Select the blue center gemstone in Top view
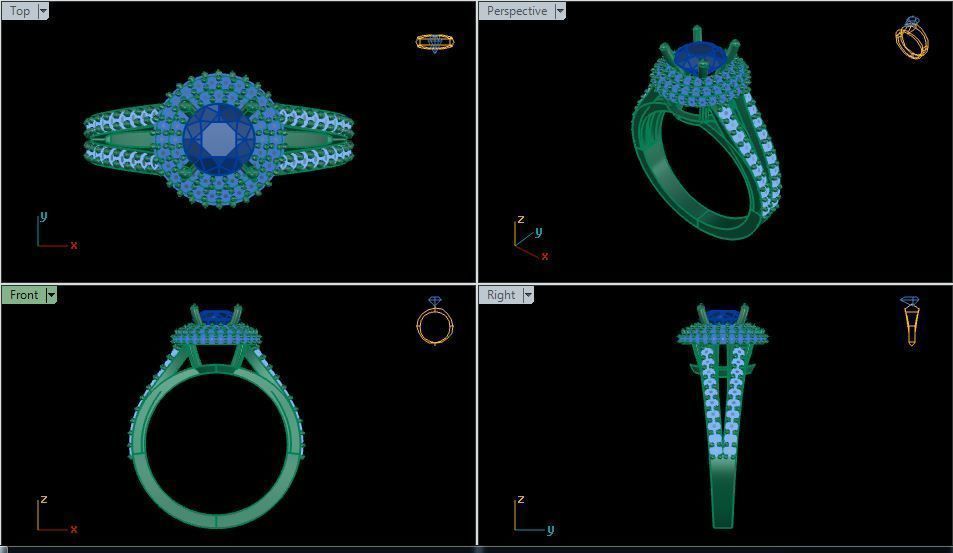Viewport: 953px width, 553px height. [x=219, y=139]
